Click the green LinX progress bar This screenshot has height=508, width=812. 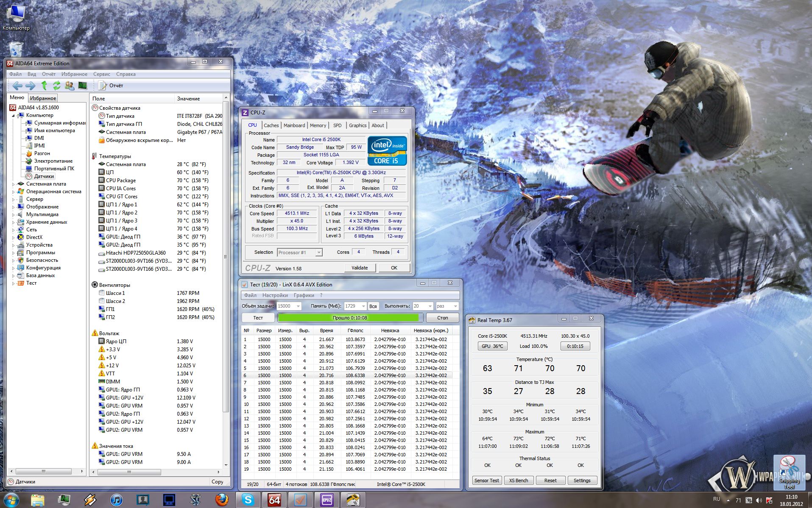349,318
